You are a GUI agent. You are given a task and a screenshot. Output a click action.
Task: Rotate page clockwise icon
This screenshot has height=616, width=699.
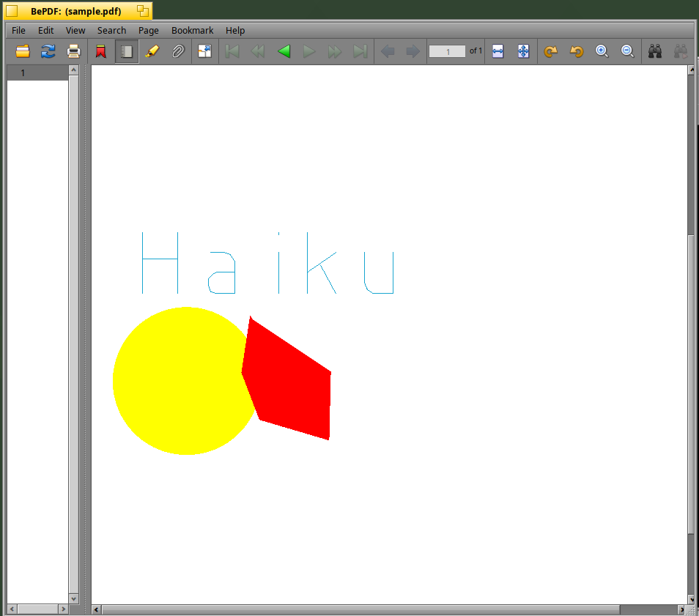(550, 51)
